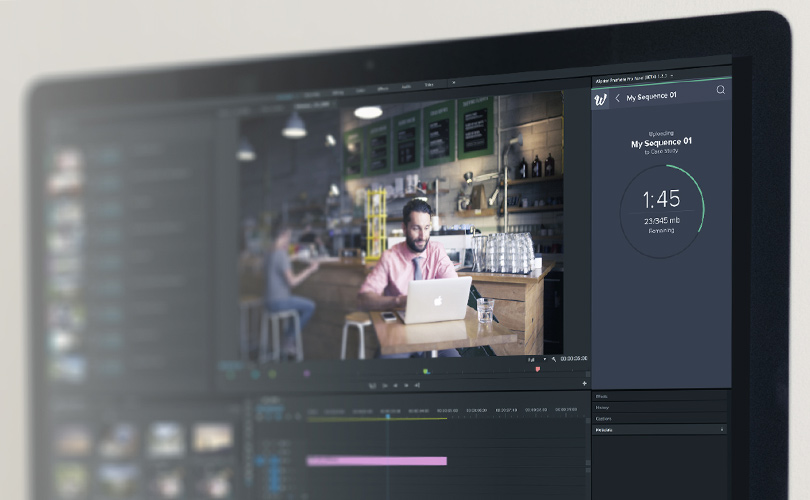Go back using the arrow beside My Sequence 01
The image size is (810, 500).
point(617,98)
